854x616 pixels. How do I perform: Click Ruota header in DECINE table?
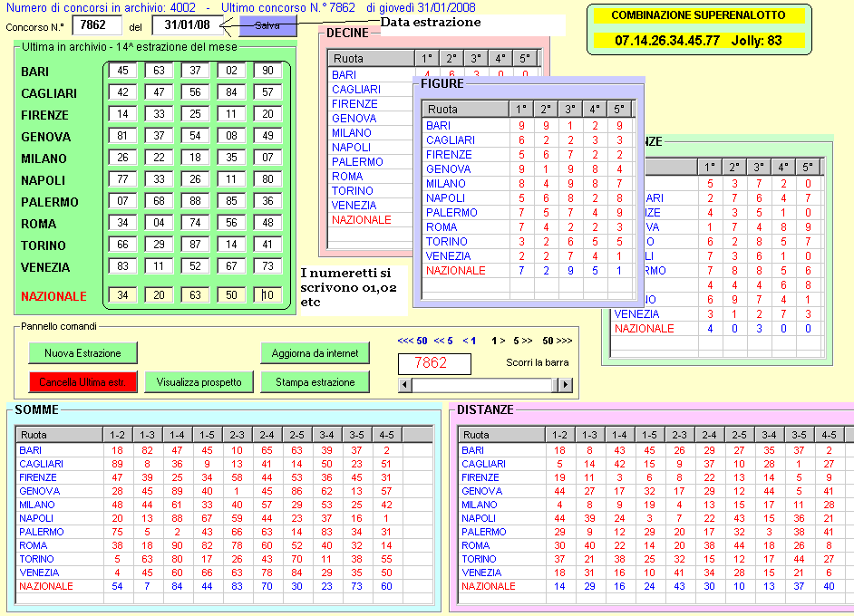372,58
